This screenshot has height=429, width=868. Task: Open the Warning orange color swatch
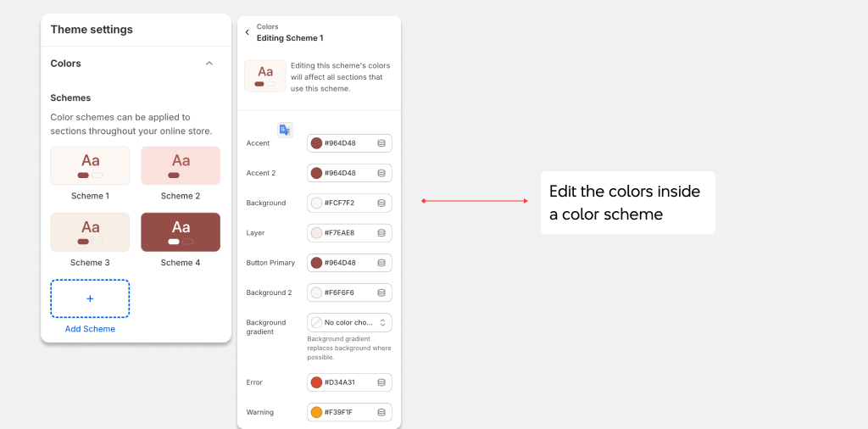tap(317, 412)
